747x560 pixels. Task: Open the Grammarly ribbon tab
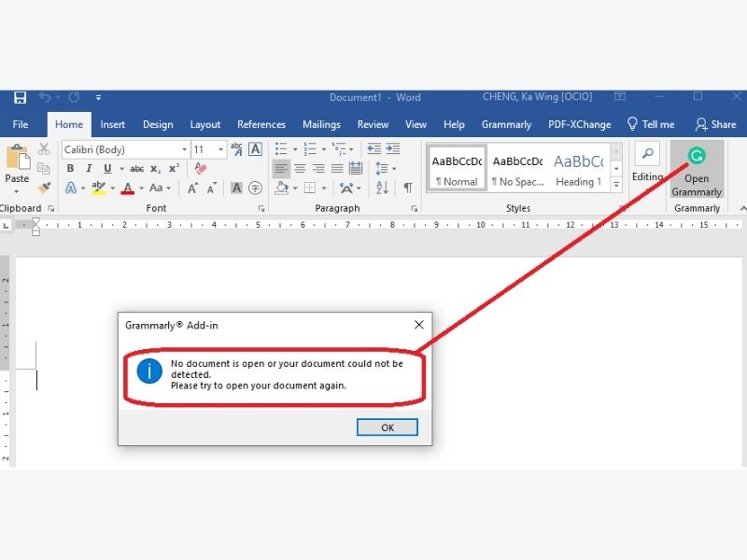point(506,124)
